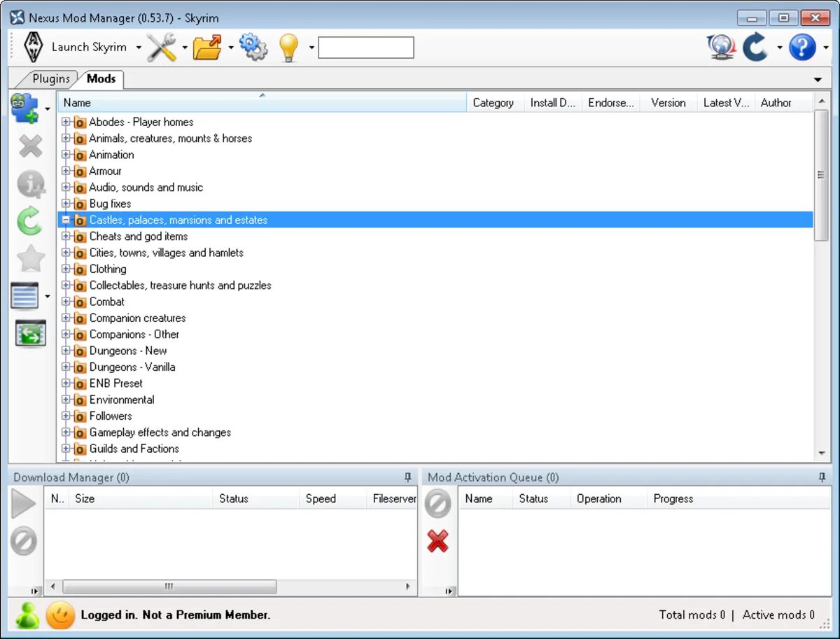Select the Mods tab
This screenshot has height=639, width=840.
[x=100, y=78]
